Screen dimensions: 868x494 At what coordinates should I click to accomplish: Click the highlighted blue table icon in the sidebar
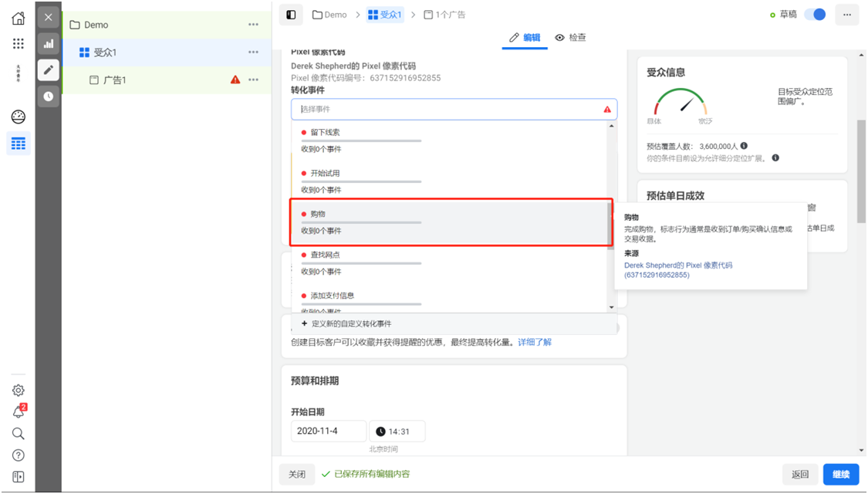point(18,143)
